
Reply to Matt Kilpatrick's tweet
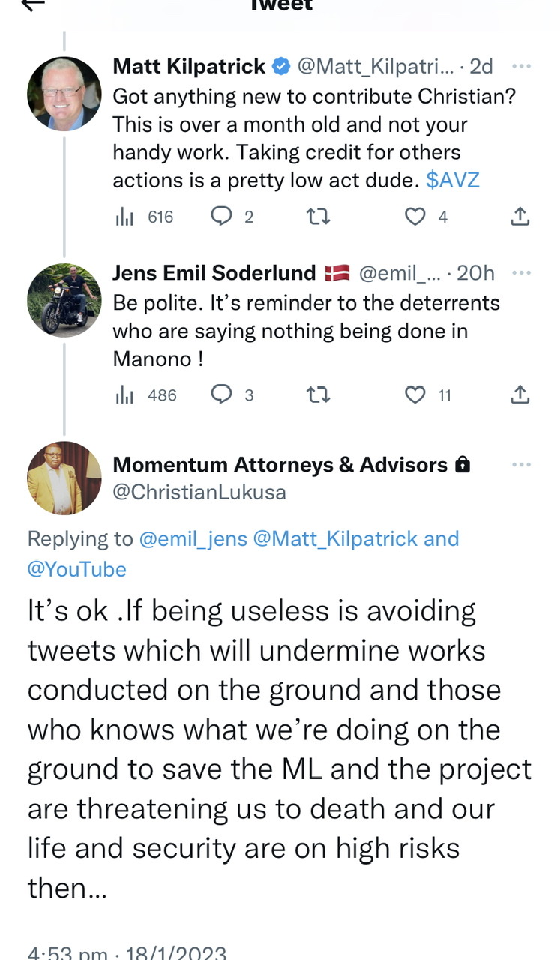[x=221, y=217]
